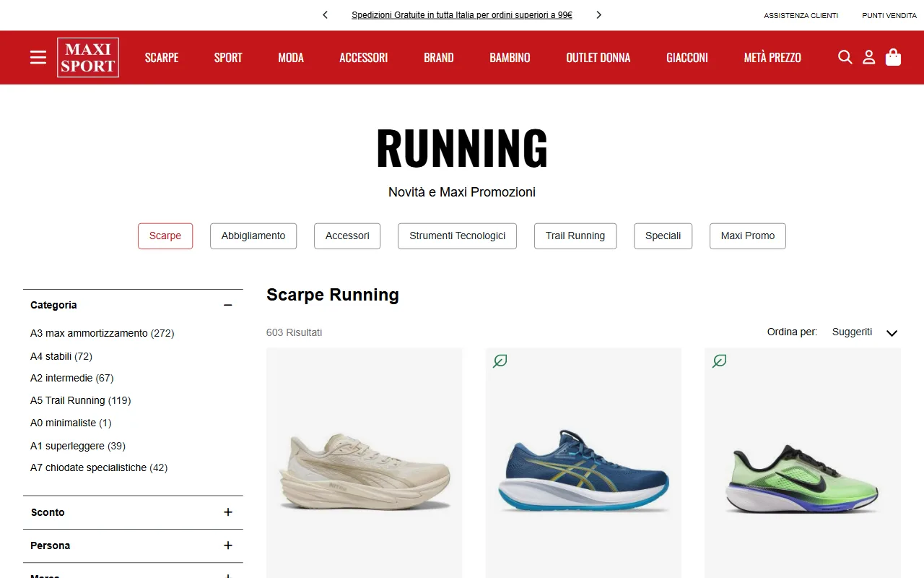Open the shopping bag cart icon

click(894, 57)
